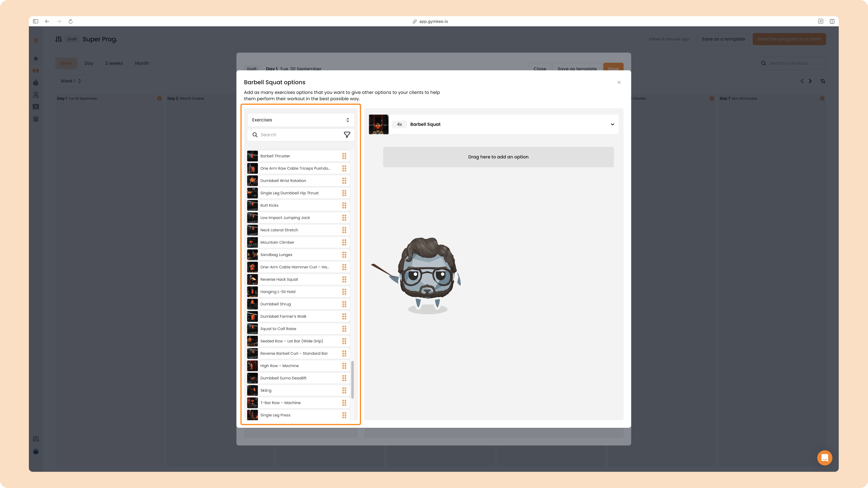
Task: Select the Low Impact Jumping Jack exercise
Action: tap(298, 218)
